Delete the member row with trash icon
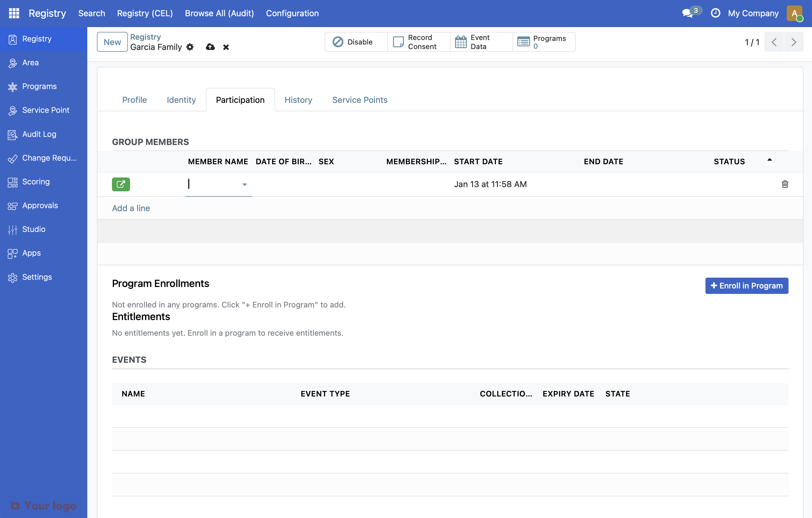The image size is (812, 518). pyautogui.click(x=785, y=184)
